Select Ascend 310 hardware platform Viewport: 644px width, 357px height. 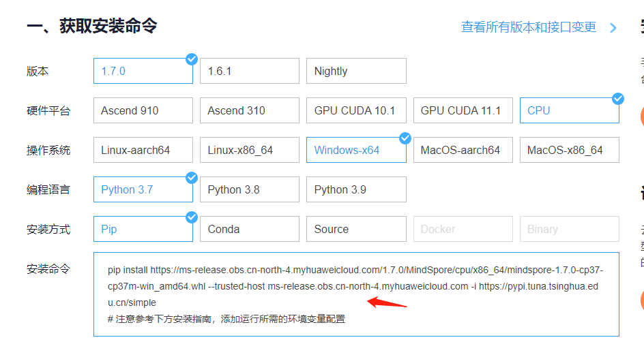250,110
